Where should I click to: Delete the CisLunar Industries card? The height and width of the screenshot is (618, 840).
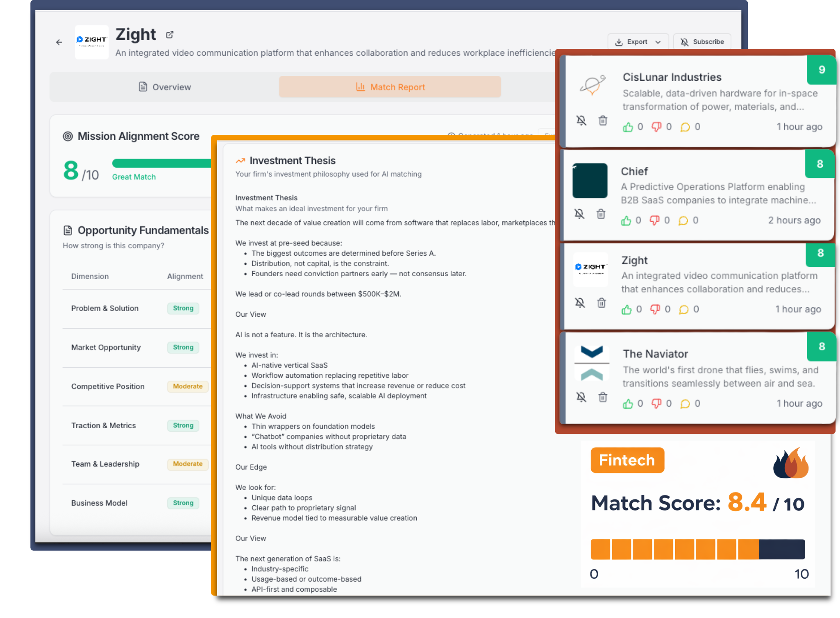(x=602, y=120)
